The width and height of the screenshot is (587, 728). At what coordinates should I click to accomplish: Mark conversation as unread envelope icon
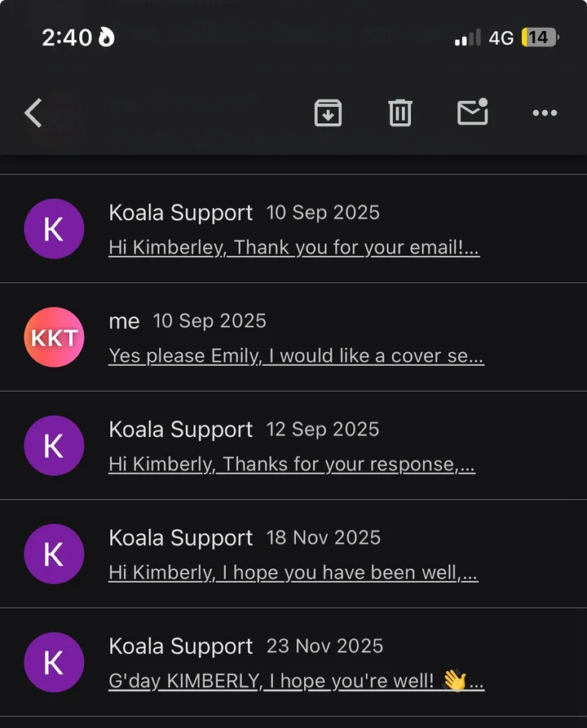click(x=473, y=113)
